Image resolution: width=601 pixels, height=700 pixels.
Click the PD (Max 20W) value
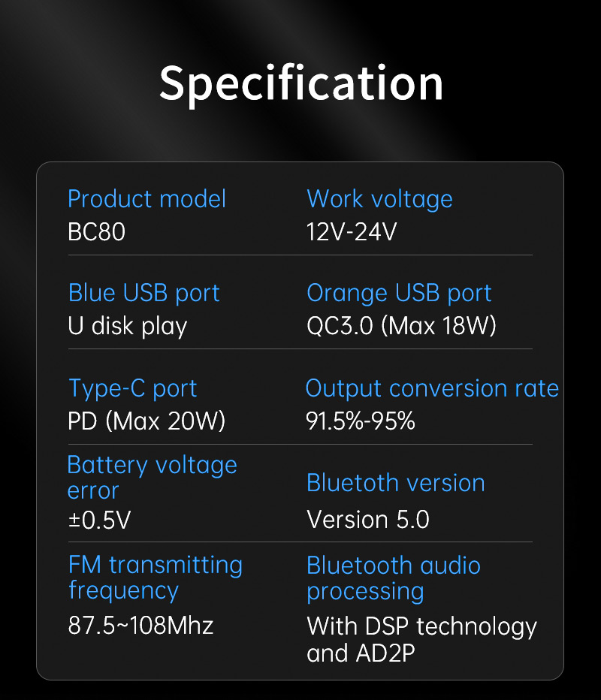(x=146, y=421)
